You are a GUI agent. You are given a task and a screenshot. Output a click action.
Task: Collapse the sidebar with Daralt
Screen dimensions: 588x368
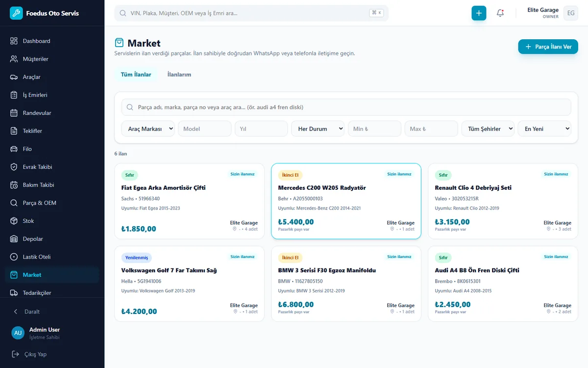coord(52,312)
